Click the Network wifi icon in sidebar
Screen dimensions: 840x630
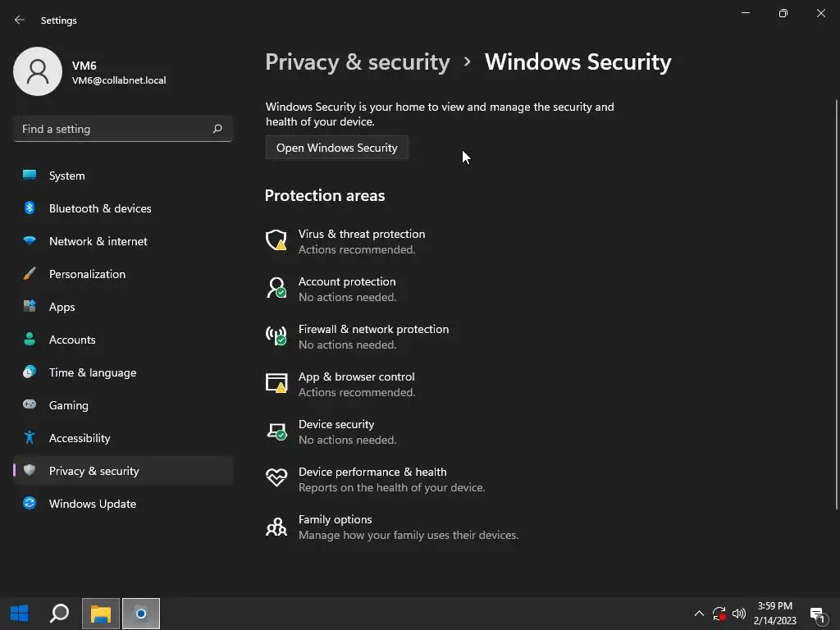pos(30,240)
